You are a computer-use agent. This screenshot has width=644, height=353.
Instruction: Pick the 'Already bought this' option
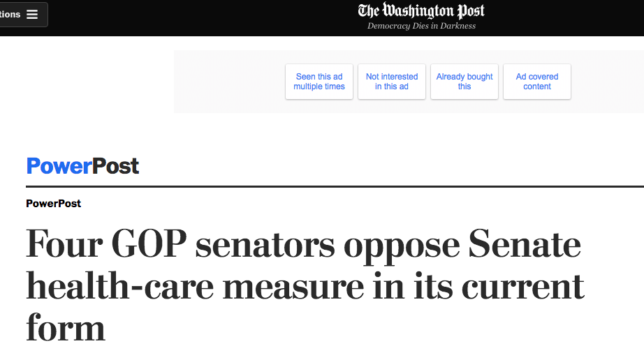coord(464,82)
